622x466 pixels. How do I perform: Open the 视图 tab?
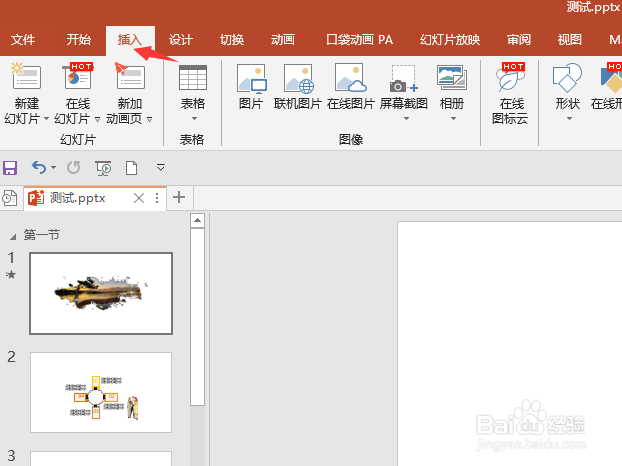570,40
